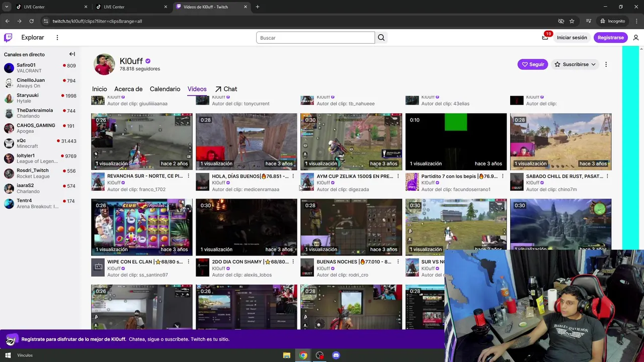Open HOLA, DÍAS BUENOS clip thumbnail

pos(247,142)
